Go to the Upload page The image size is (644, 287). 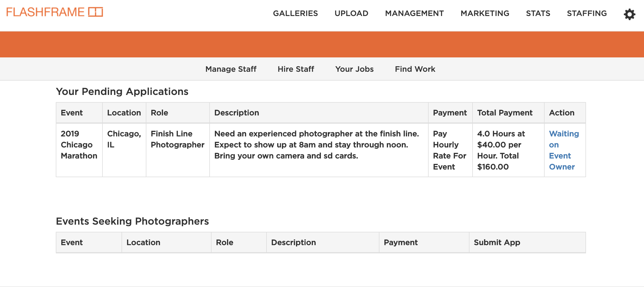tap(351, 13)
